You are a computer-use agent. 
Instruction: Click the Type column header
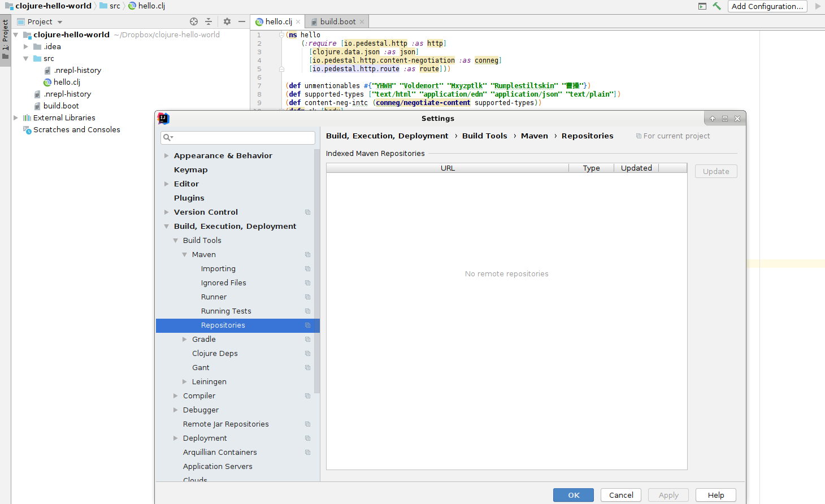click(x=591, y=168)
